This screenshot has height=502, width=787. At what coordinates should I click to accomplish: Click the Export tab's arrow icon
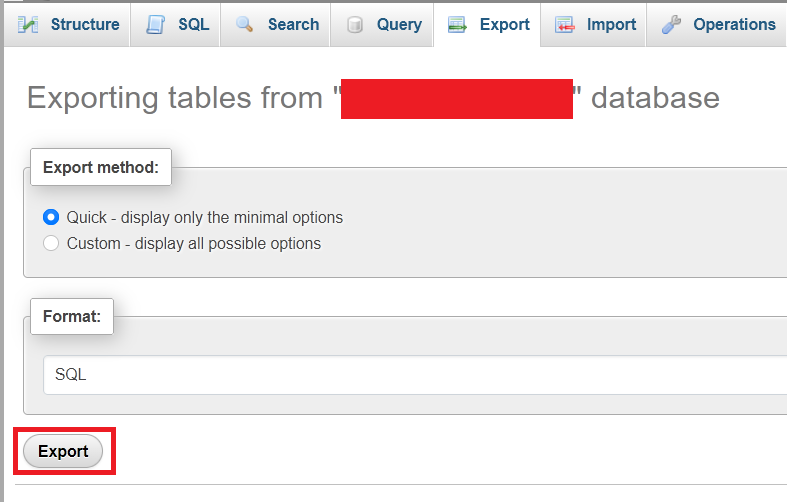click(458, 24)
